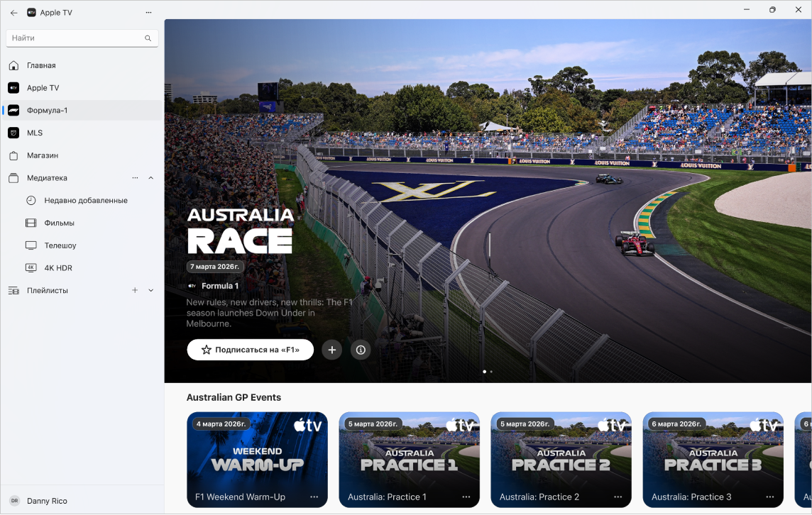This screenshot has height=515, width=812.
Task: Click the Australia Race title
Action: pos(241,231)
